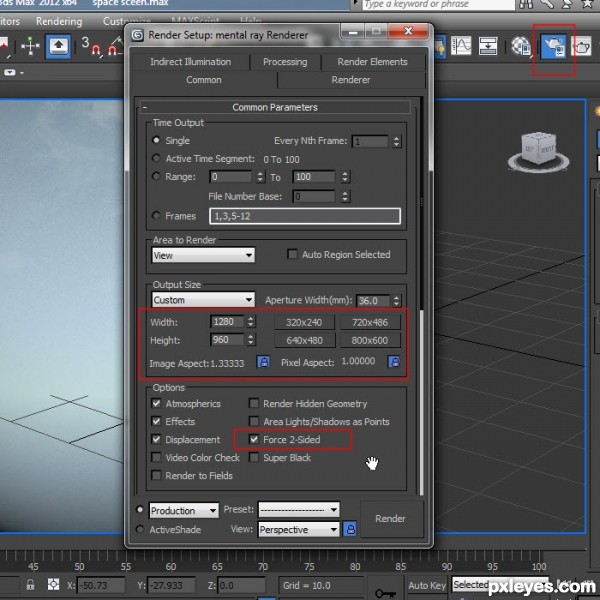Set output size preset 640x480
Screen dimensions: 600x600
click(x=304, y=340)
